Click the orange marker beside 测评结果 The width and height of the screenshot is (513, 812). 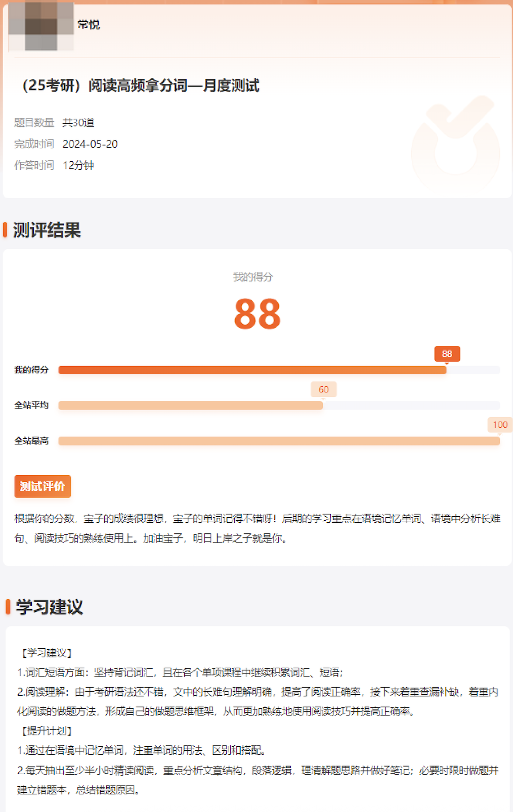click(5, 230)
